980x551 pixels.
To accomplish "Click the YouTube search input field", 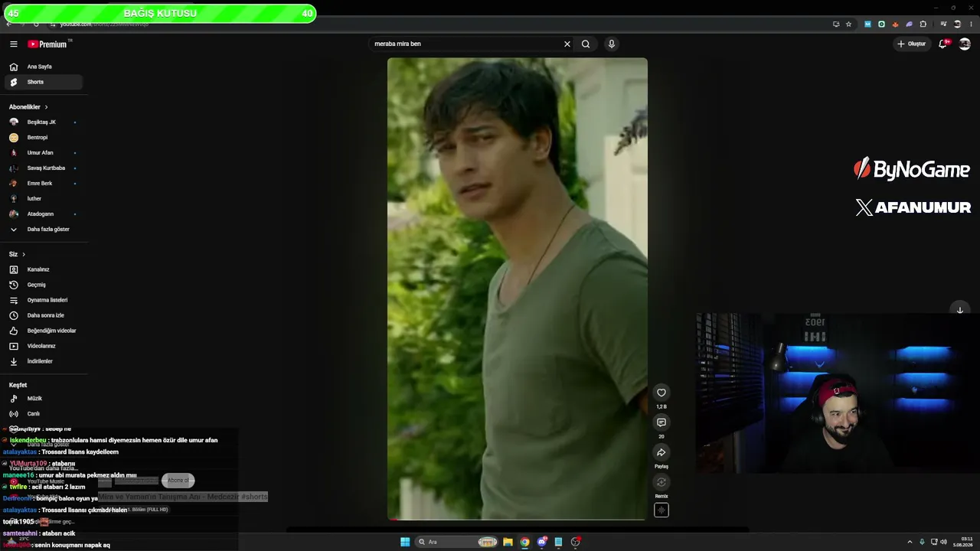I will pyautogui.click(x=465, y=44).
